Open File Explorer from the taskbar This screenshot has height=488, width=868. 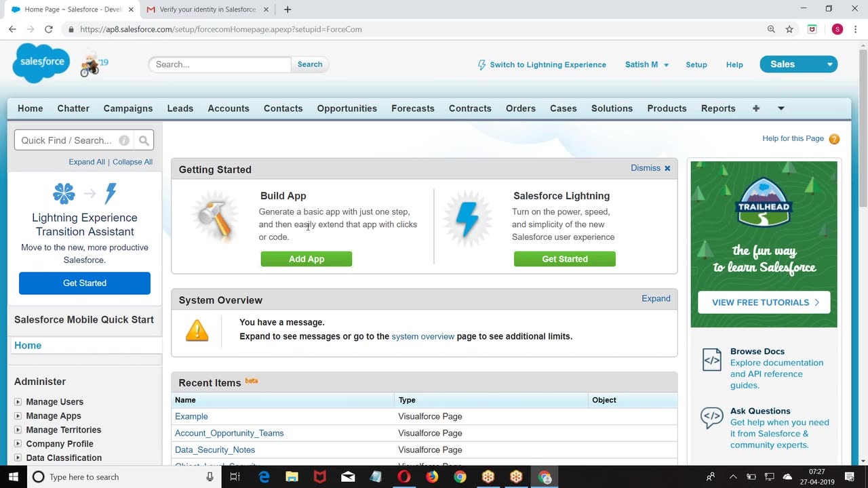292,476
